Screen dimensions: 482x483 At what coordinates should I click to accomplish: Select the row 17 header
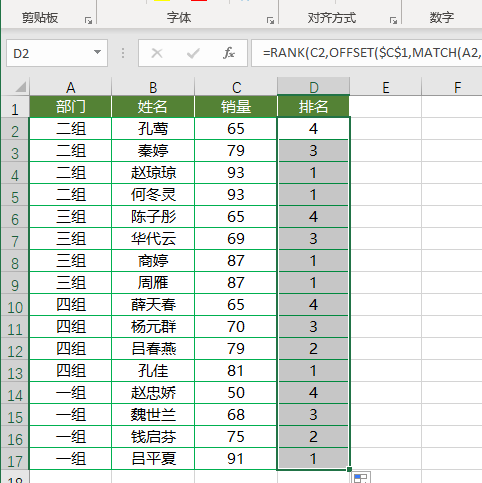(15, 459)
